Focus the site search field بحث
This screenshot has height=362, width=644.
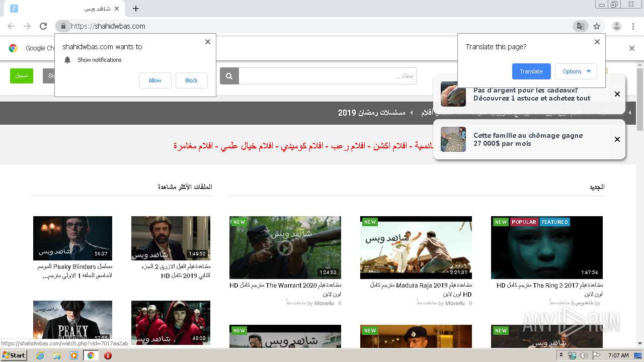click(x=328, y=76)
